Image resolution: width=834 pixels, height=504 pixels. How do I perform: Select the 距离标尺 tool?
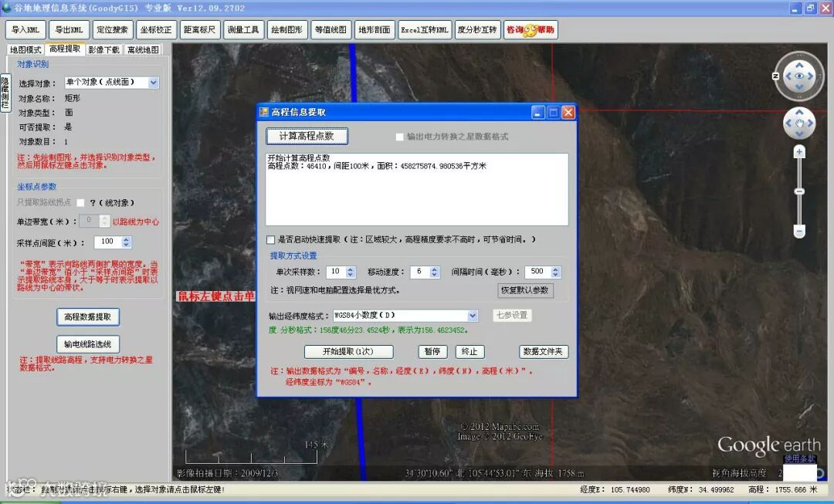pos(200,30)
